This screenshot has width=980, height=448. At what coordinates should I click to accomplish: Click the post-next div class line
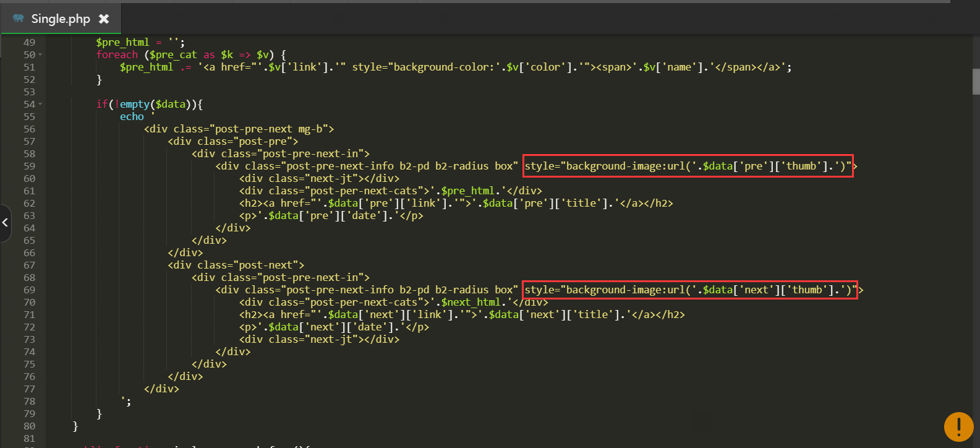coord(236,265)
